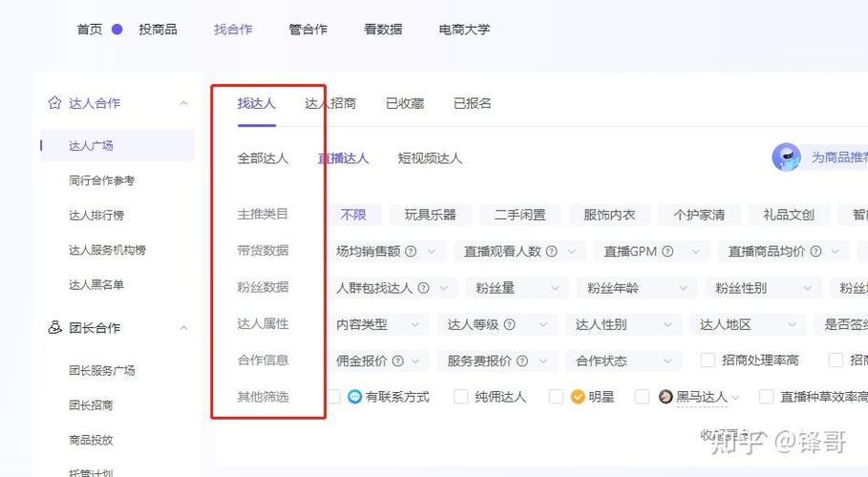868x477 pixels.
Task: Open the 服务费报价 dropdown
Action: click(497, 361)
